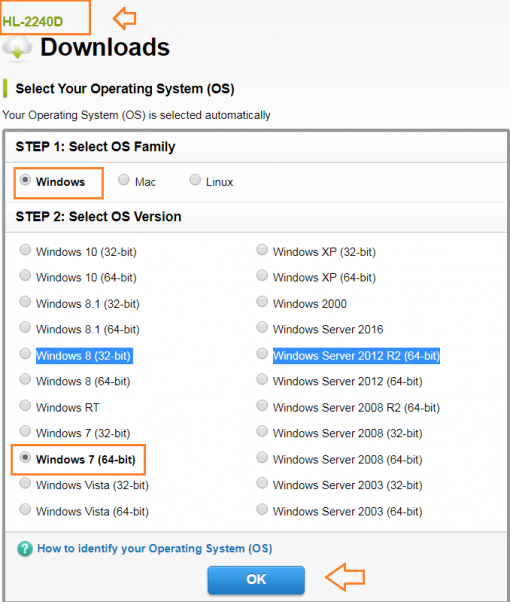
Task: Pick Windows Server 2012 R2 (64-bit)
Action: (262, 354)
